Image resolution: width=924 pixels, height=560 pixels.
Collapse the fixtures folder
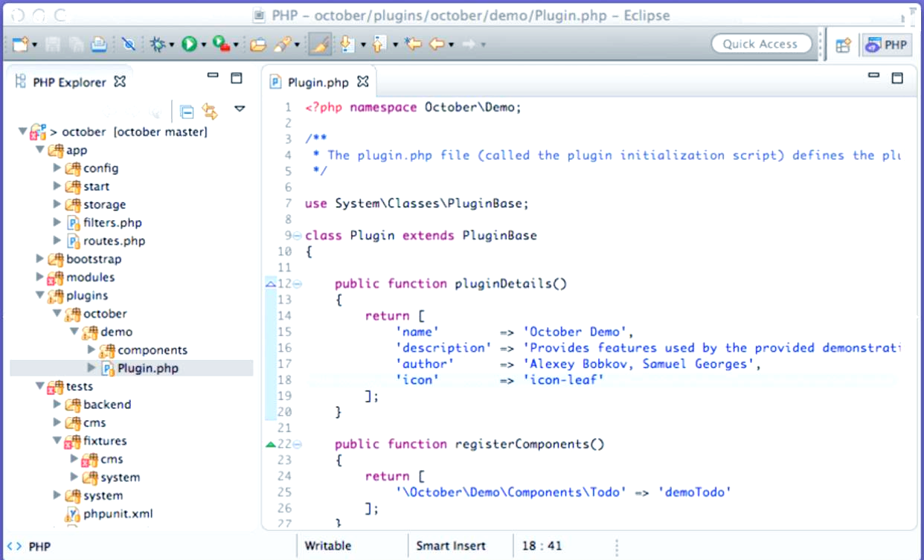point(57,440)
